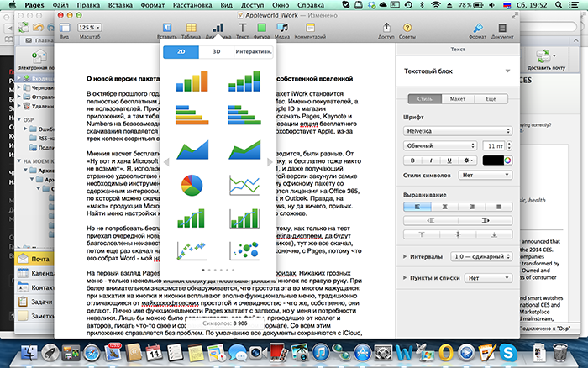Switch to the Макет inspector tab
Image resolution: width=588 pixels, height=368 pixels.
458,99
